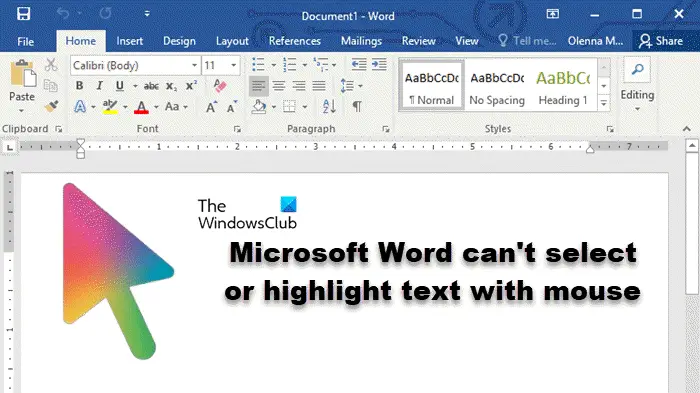The height and width of the screenshot is (393, 700).
Task: Toggle Italic formatting
Action: click(x=99, y=86)
